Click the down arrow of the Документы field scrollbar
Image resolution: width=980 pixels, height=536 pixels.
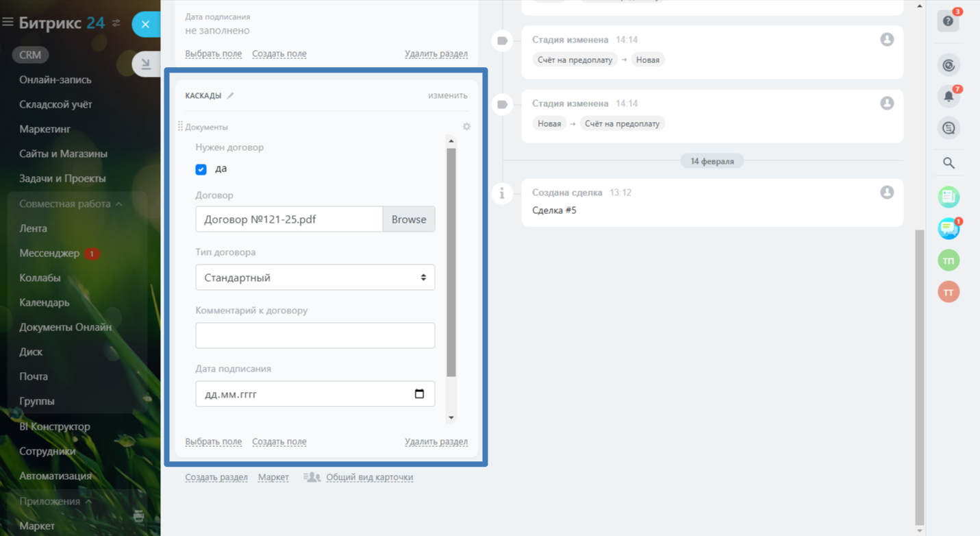pos(451,417)
